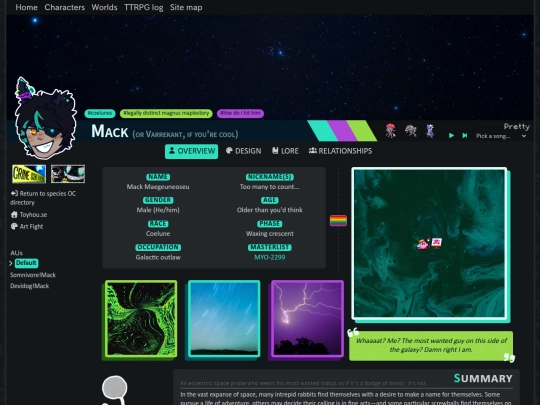540x405 pixels.
Task: Click the Male (He/him) gender text
Action: [x=158, y=210]
